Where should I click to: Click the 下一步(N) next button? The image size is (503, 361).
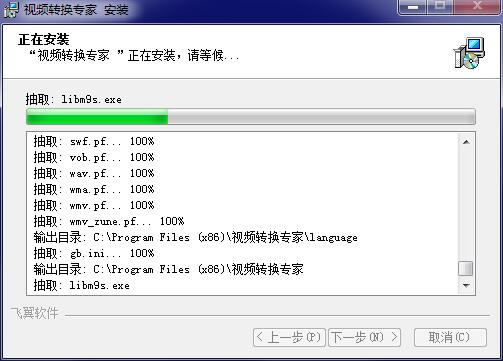click(x=364, y=337)
